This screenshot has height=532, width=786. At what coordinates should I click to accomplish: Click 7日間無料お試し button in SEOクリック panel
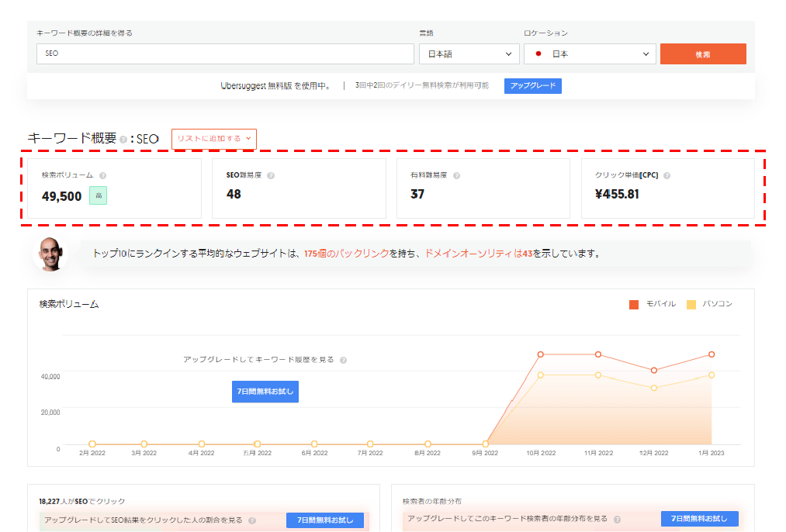[x=325, y=520]
